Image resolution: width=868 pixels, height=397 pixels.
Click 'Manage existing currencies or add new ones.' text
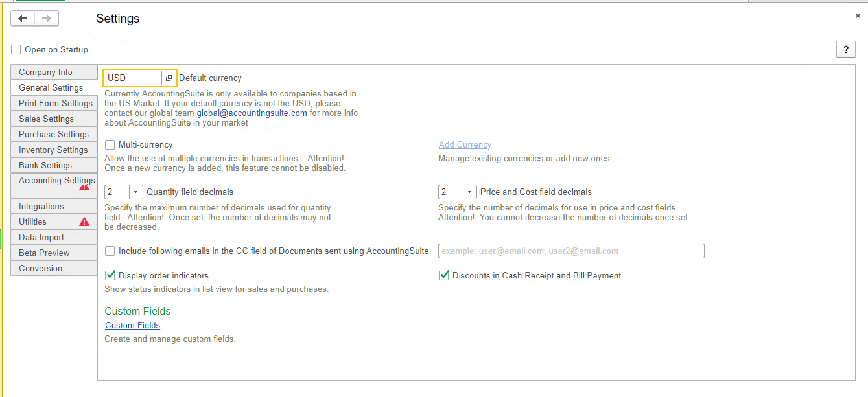[x=525, y=159]
